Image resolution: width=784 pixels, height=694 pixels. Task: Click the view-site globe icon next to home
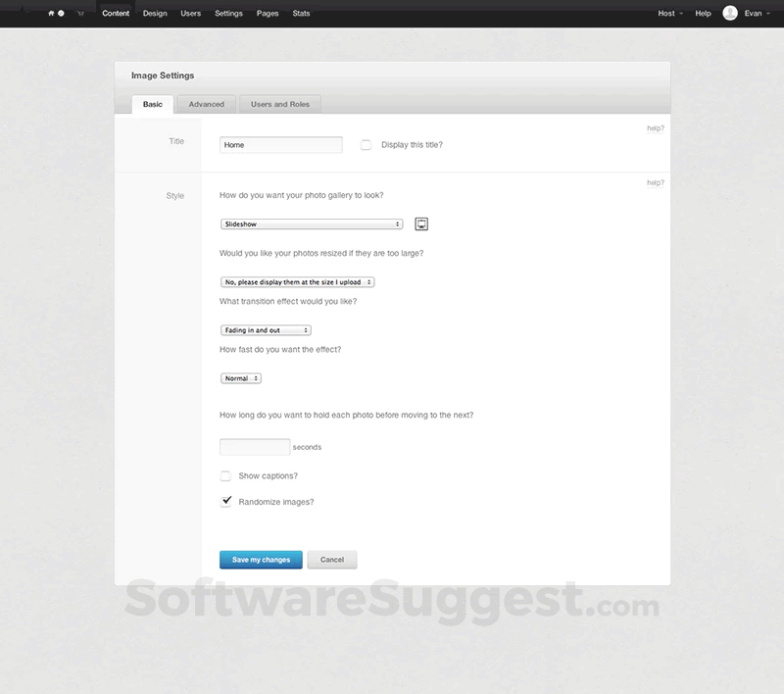pos(61,13)
